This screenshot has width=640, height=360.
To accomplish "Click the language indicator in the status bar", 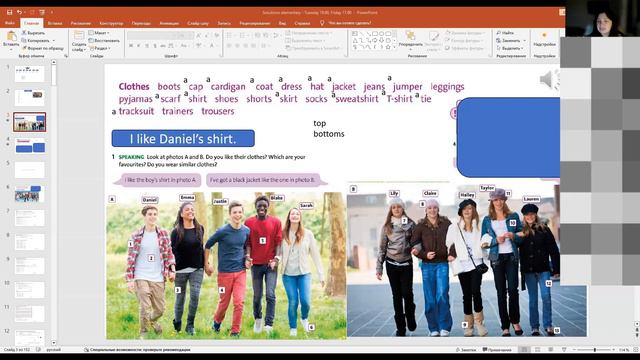I will [53, 350].
